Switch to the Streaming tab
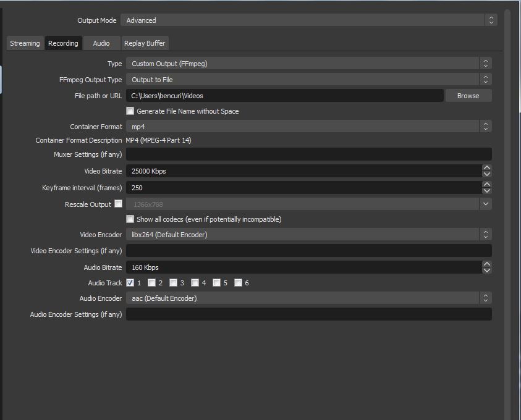Image resolution: width=521 pixels, height=420 pixels. tap(25, 43)
